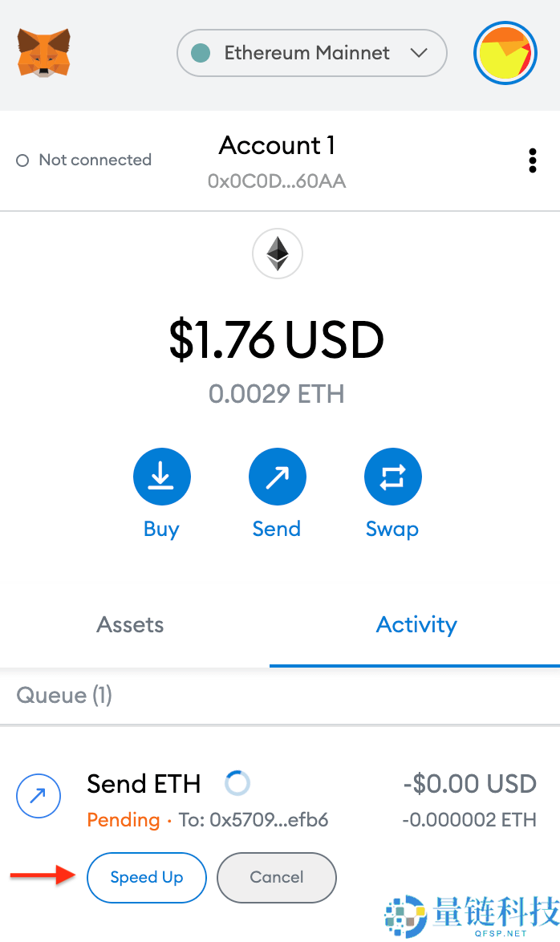Click the Send arrow icon
Screen dimensions: 560x942
pyautogui.click(x=277, y=477)
